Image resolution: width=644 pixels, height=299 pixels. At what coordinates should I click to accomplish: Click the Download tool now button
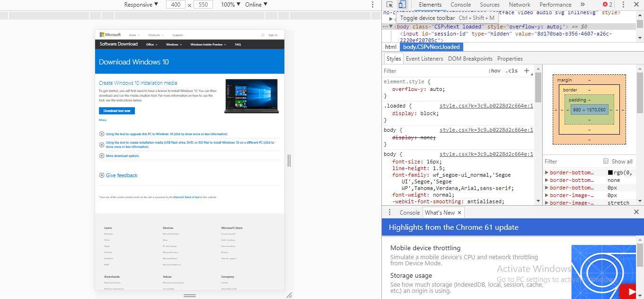[117, 111]
